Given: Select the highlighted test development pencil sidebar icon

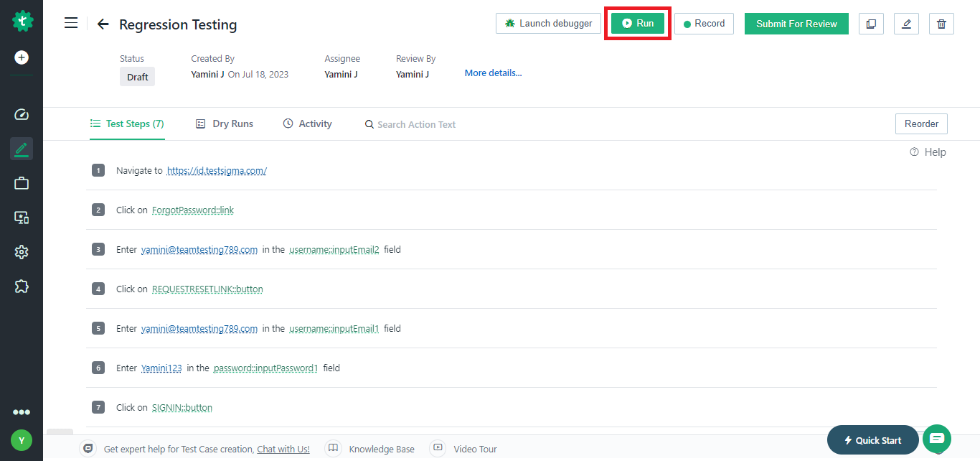Looking at the screenshot, I should pyautogui.click(x=21, y=148).
